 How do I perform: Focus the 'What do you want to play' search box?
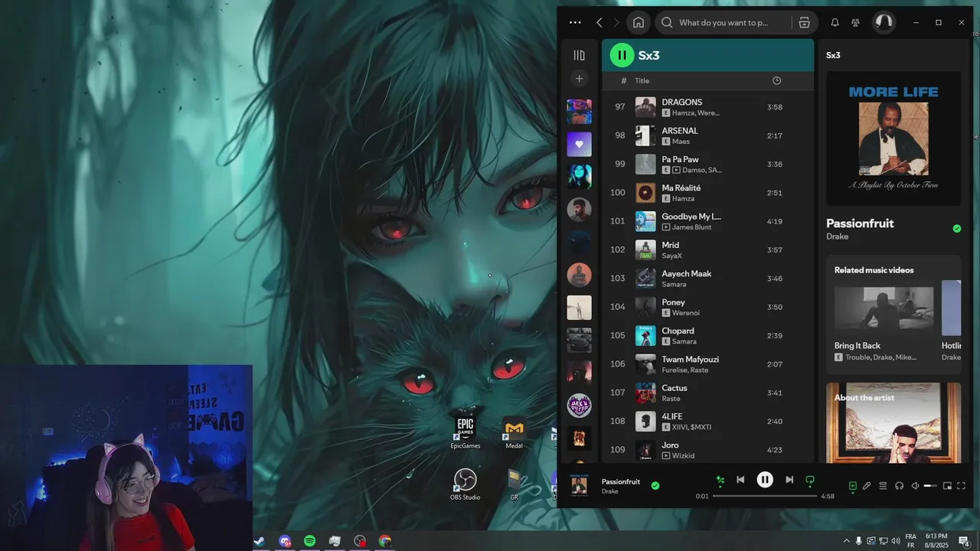tap(723, 22)
